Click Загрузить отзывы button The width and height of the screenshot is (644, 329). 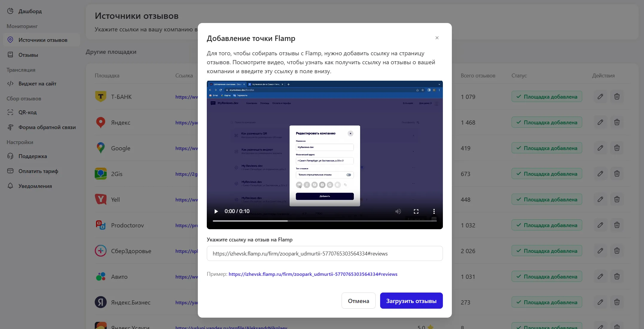click(x=411, y=301)
